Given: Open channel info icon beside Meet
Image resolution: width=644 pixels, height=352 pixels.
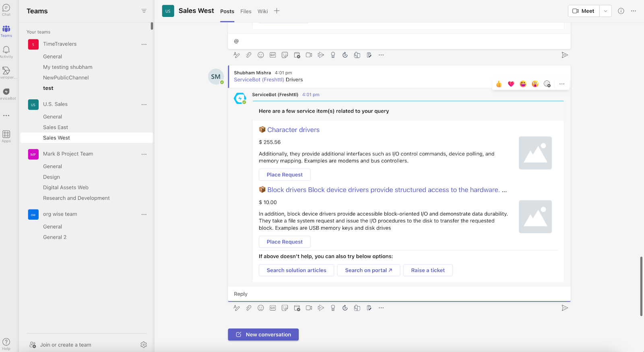Looking at the screenshot, I should point(621,11).
